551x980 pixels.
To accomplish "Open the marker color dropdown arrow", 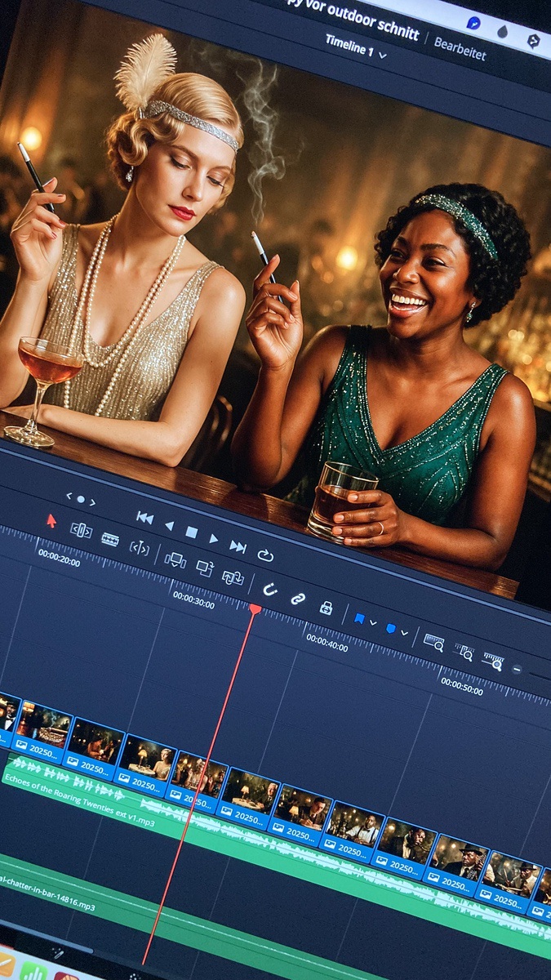I will tap(404, 633).
